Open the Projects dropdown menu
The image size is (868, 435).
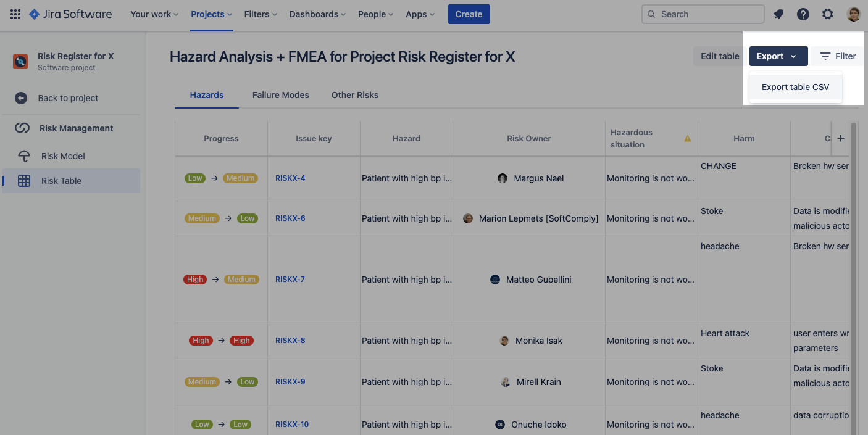click(211, 14)
